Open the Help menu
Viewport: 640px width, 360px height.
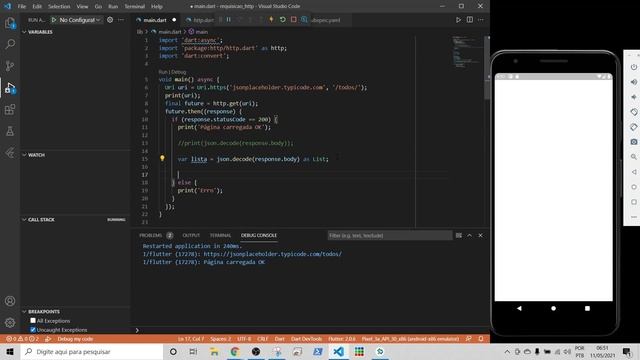point(157,7)
